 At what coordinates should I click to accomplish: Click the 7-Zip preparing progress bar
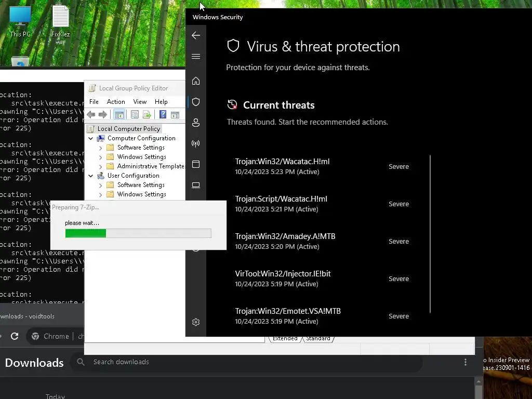click(138, 233)
